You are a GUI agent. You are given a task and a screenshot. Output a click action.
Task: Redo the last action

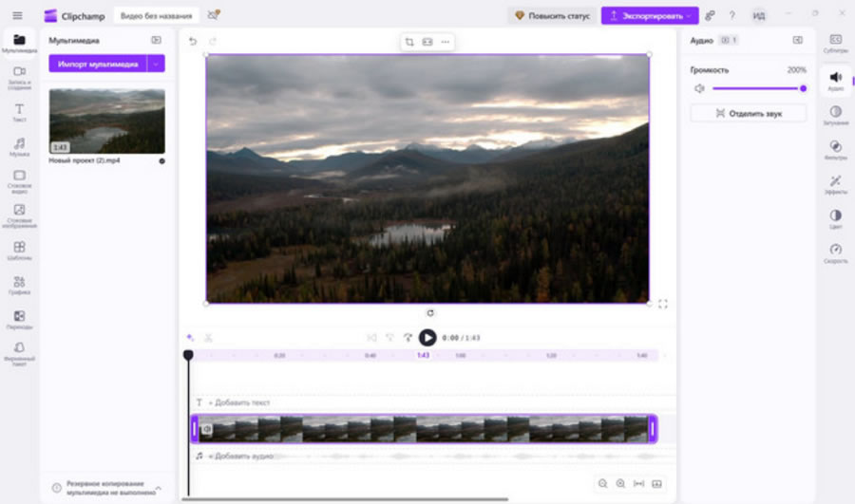point(213,42)
